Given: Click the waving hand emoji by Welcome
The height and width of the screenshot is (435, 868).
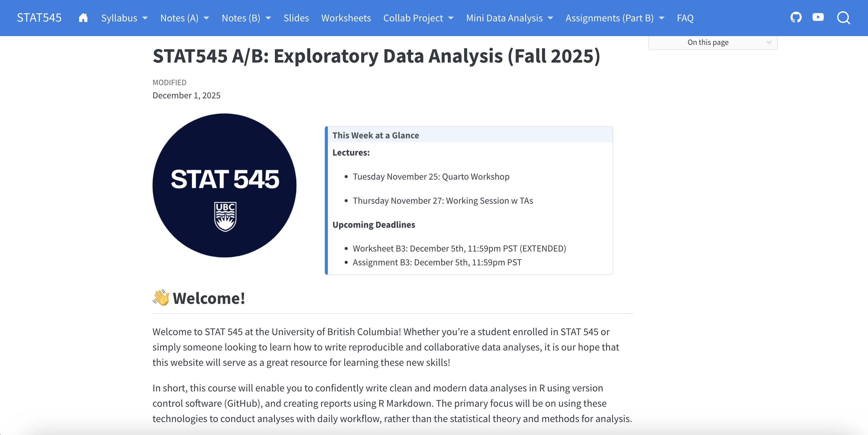Looking at the screenshot, I should 161,298.
